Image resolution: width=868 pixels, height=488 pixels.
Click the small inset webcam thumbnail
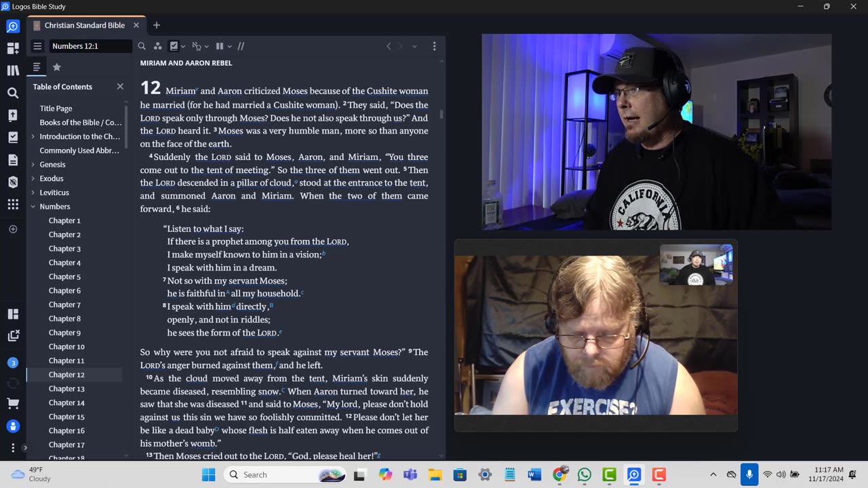point(696,265)
